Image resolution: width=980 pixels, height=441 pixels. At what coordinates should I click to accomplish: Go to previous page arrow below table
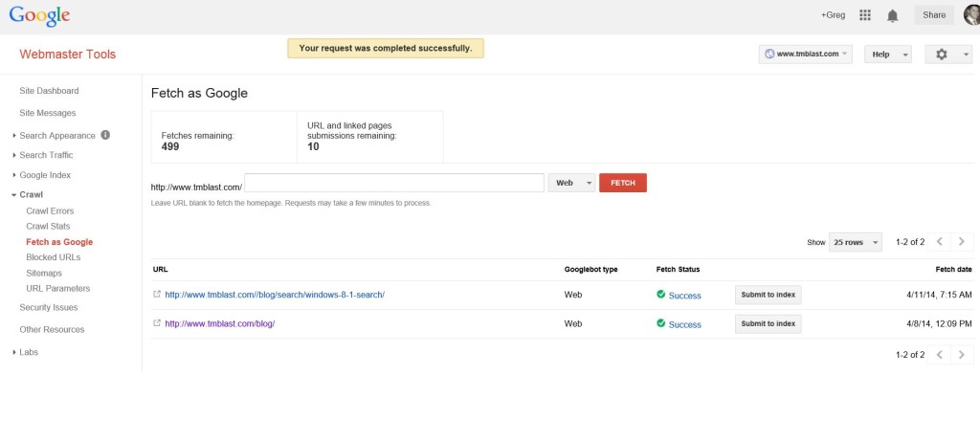point(940,354)
